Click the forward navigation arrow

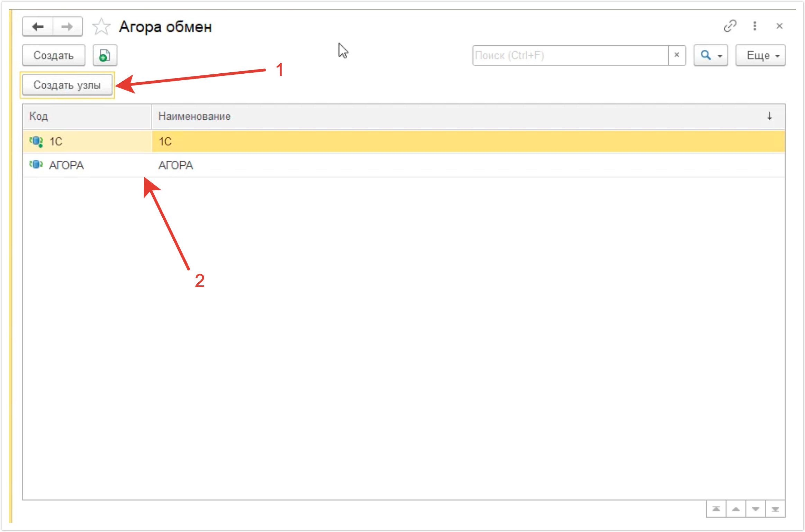(67, 27)
